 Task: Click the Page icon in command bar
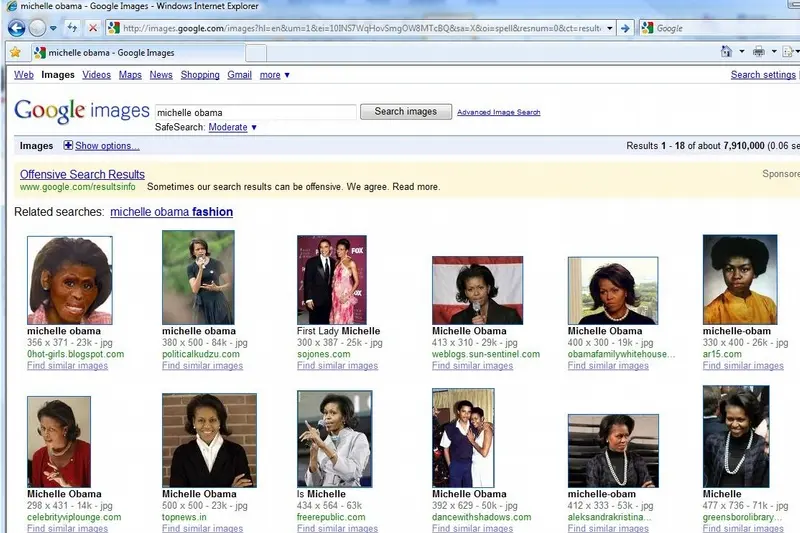(x=788, y=51)
